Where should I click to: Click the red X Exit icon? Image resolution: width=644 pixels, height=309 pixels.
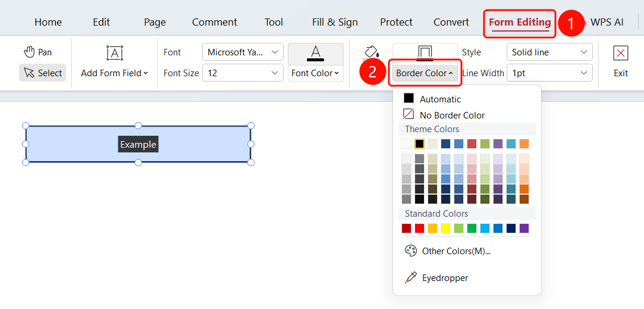tap(621, 52)
